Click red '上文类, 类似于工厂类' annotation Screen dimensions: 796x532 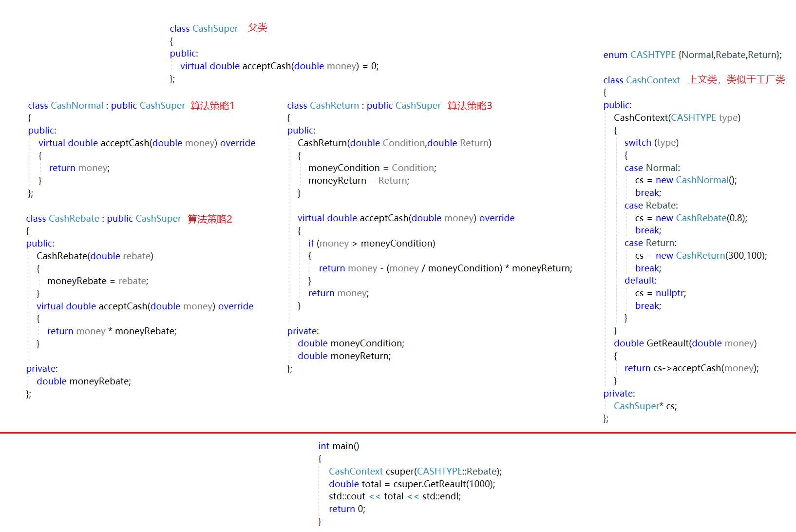coord(737,79)
